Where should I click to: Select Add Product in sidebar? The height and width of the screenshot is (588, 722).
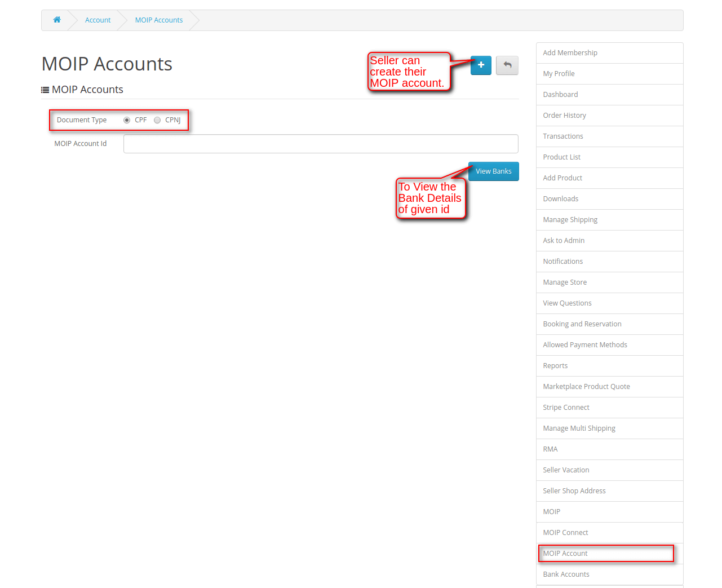(x=610, y=178)
